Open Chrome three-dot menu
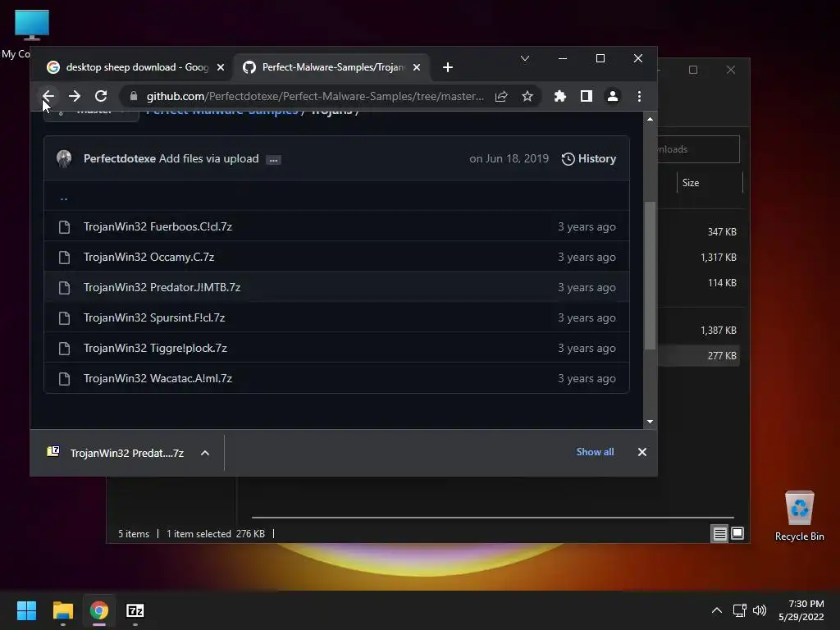 [x=639, y=97]
